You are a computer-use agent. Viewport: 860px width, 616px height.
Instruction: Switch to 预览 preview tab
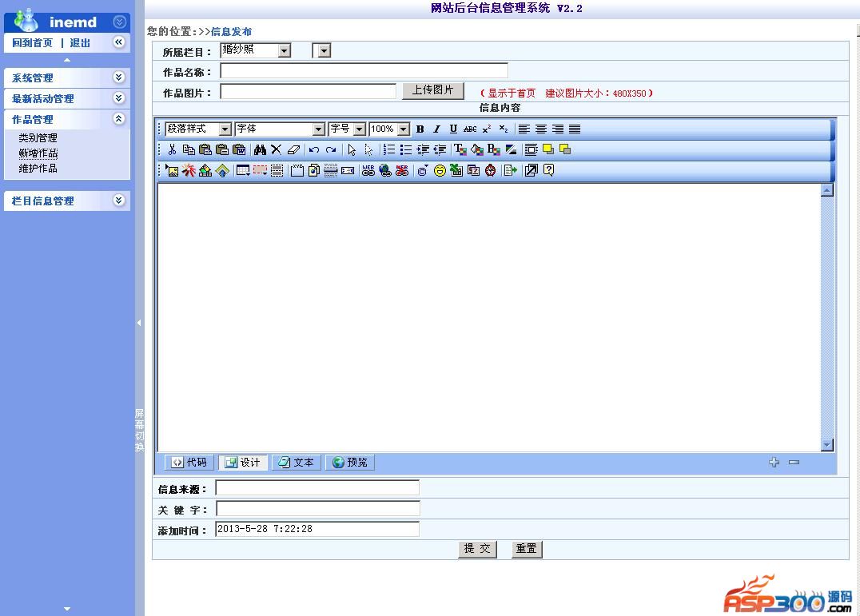tap(350, 463)
